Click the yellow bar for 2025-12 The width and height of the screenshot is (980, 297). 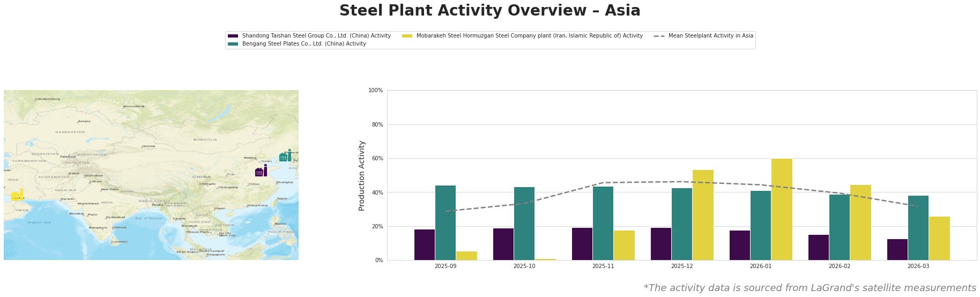click(703, 215)
